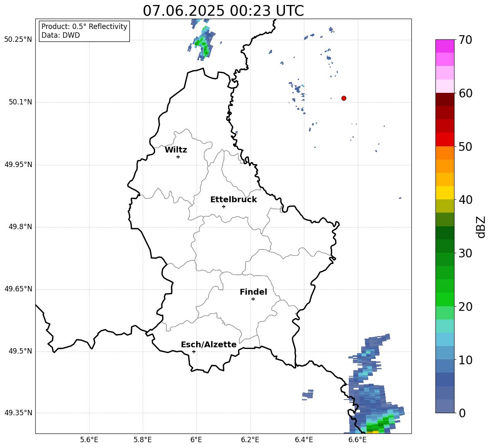Viewport: 491px width, 448px height.
Task: Click longitude label 6.6°E
Action: (357, 440)
